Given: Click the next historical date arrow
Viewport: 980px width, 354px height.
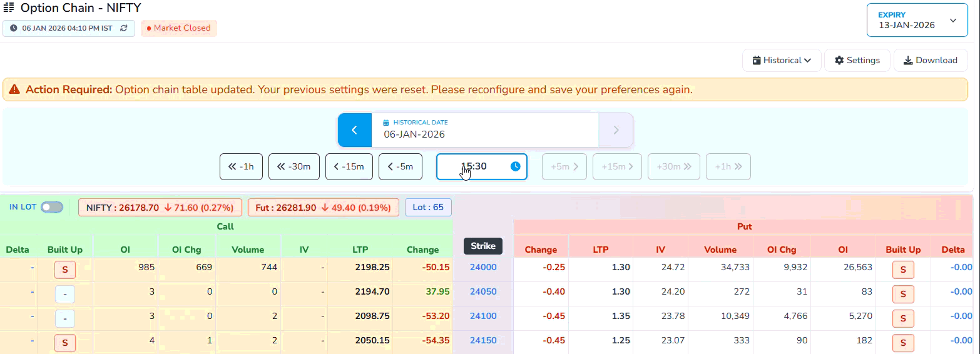Looking at the screenshot, I should 616,130.
